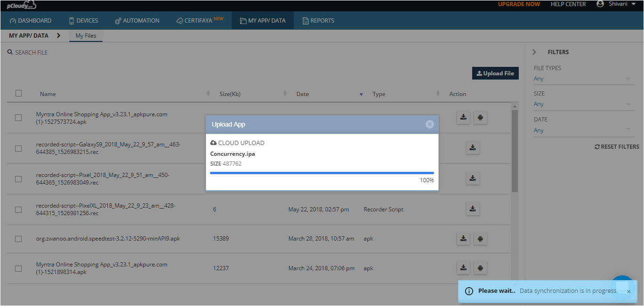Screen dimensions: 644x306
Task: Open the Devices tab
Action: coord(83,21)
